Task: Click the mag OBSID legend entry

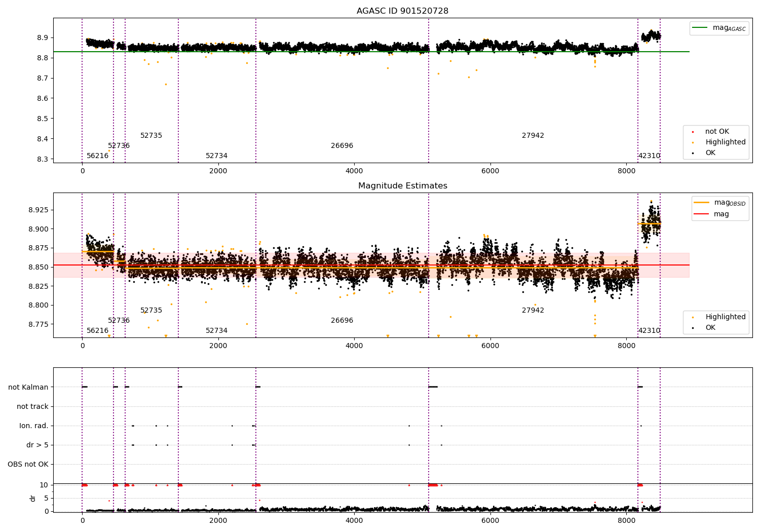Action: 719,203
